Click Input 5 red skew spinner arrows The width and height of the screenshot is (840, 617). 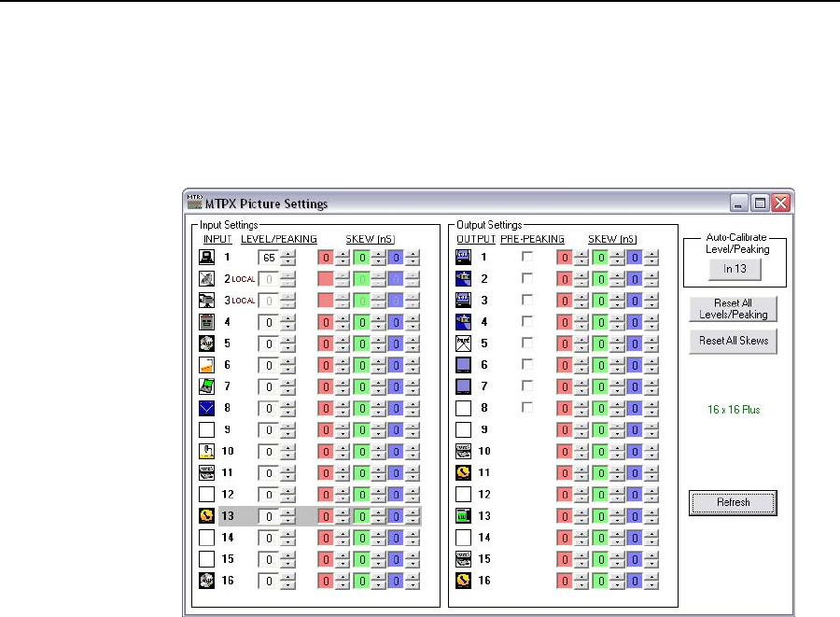click(x=342, y=344)
